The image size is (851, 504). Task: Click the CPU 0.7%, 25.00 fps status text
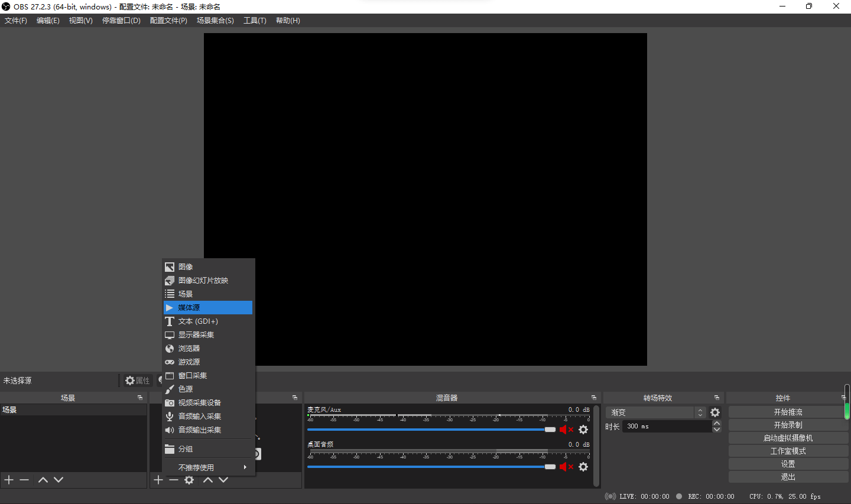[x=785, y=496]
